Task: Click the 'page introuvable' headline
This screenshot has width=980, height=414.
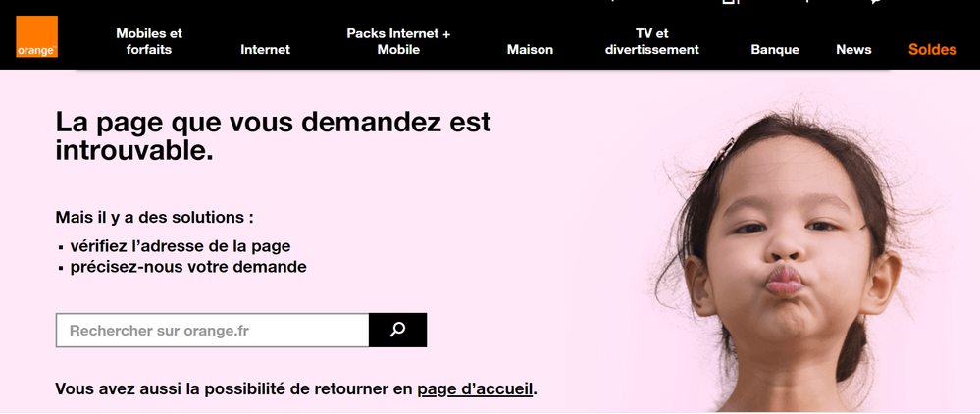Action: (273, 135)
